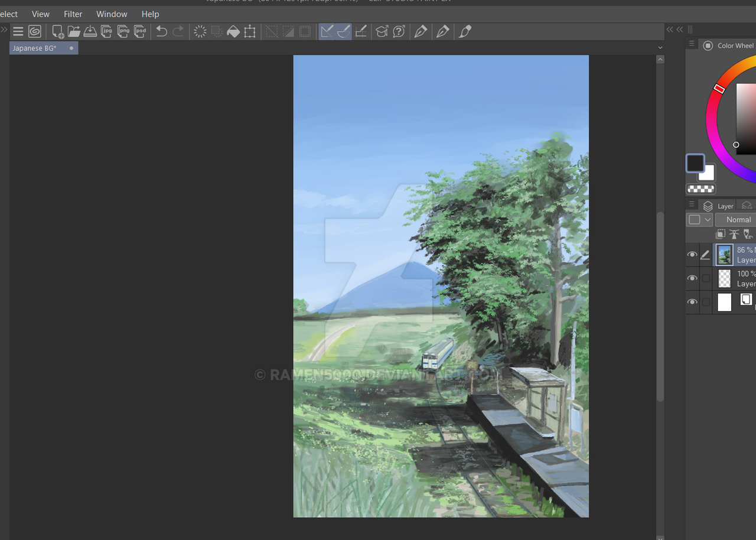Open the Filter menu
The width and height of the screenshot is (756, 540).
coord(73,14)
